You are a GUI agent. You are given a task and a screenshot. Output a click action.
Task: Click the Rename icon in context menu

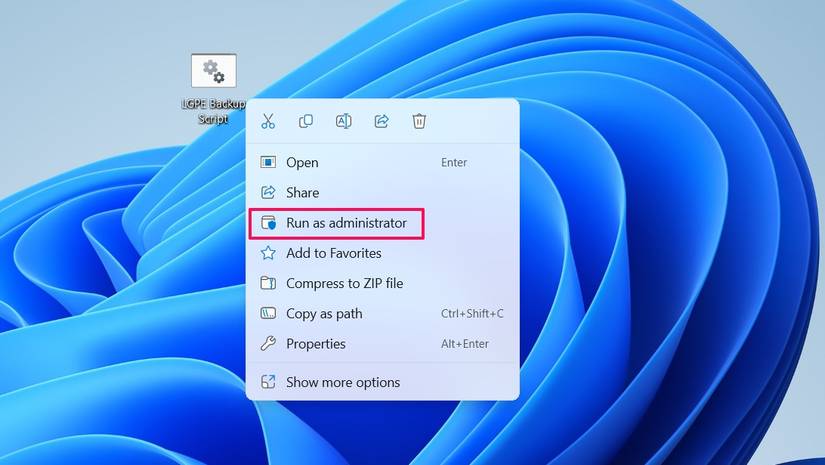tap(344, 122)
